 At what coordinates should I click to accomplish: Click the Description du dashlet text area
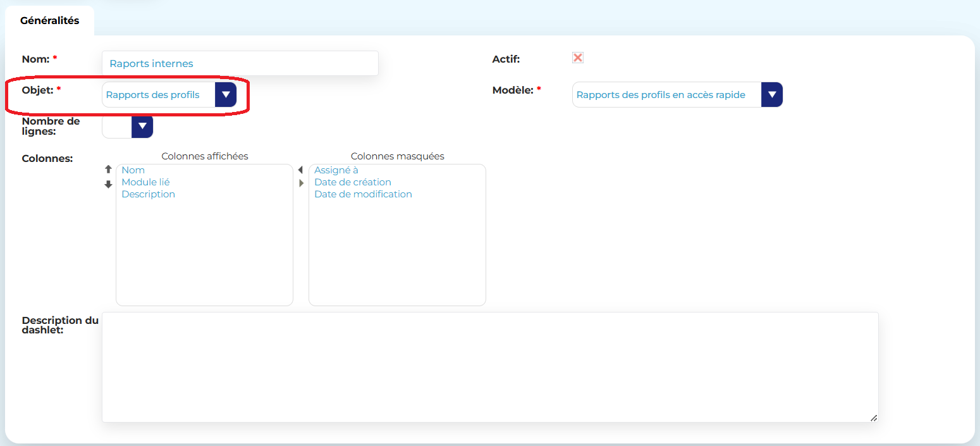point(489,367)
